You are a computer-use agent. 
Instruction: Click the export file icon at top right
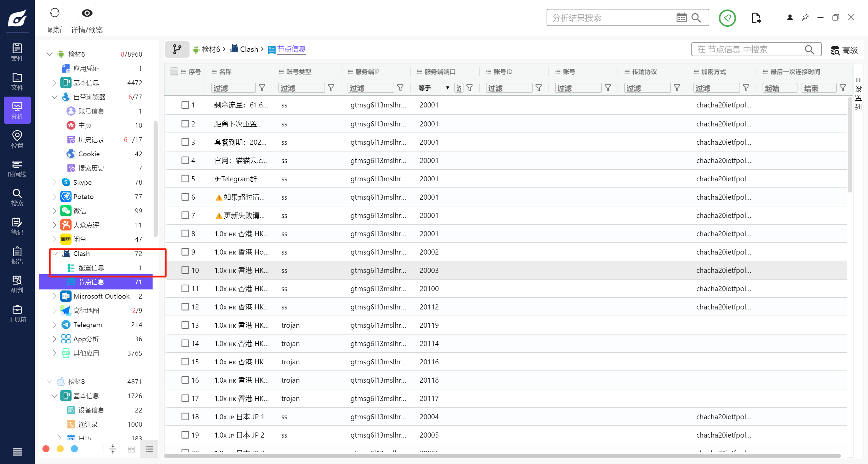click(x=756, y=18)
